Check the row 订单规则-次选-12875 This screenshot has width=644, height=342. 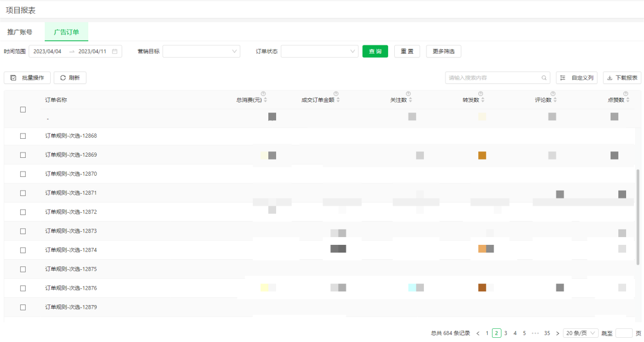(23, 269)
